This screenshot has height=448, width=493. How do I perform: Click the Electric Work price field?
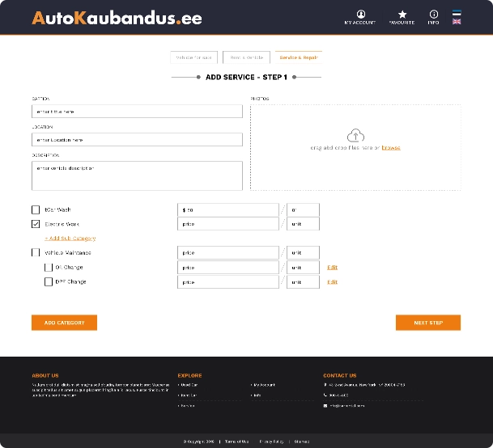[x=228, y=224]
